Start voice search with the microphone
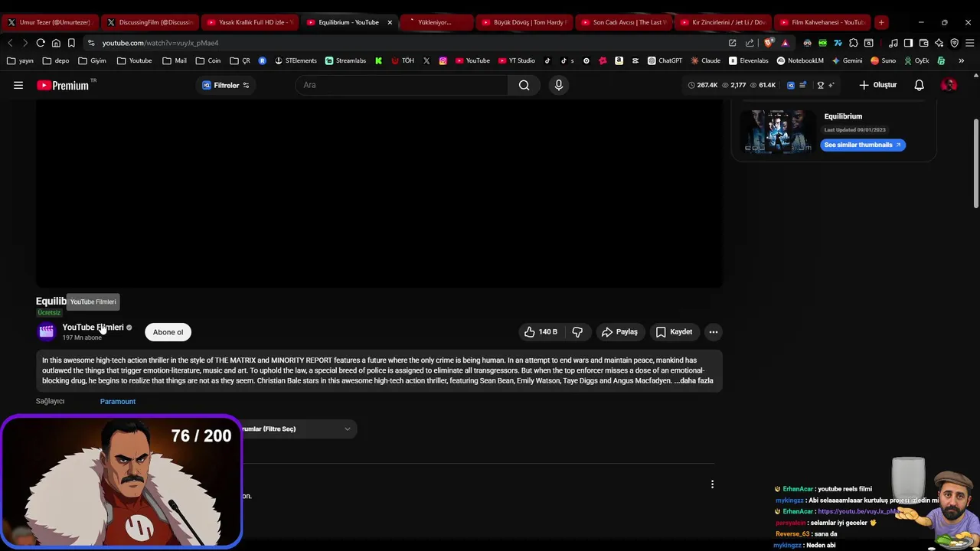Screen dimensions: 980x551 (x=559, y=85)
